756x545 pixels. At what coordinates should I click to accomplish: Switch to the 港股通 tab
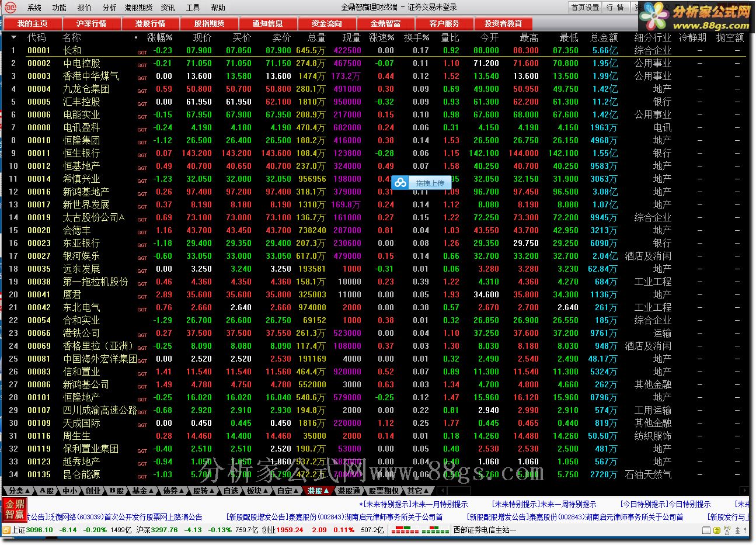349,491
